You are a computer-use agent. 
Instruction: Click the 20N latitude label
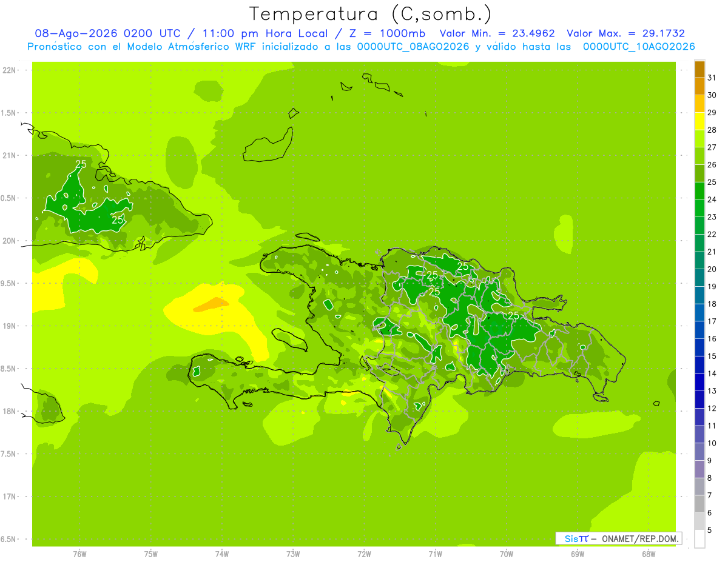click(9, 241)
